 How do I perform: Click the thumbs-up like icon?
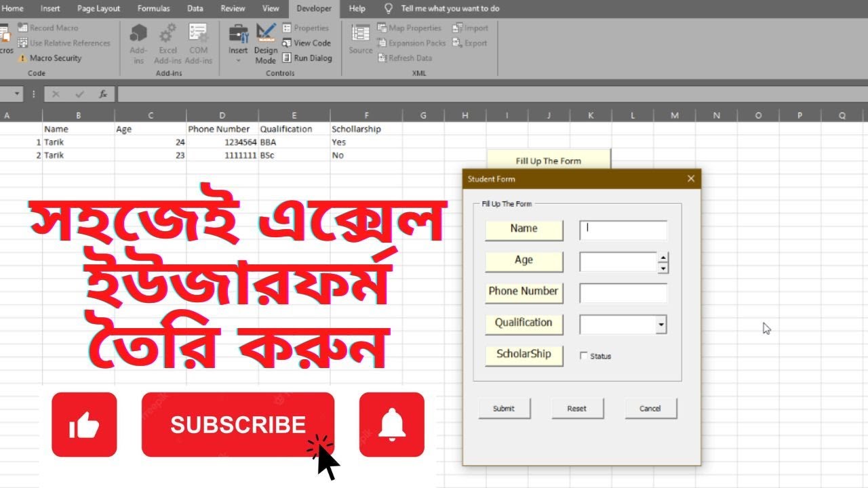point(84,425)
